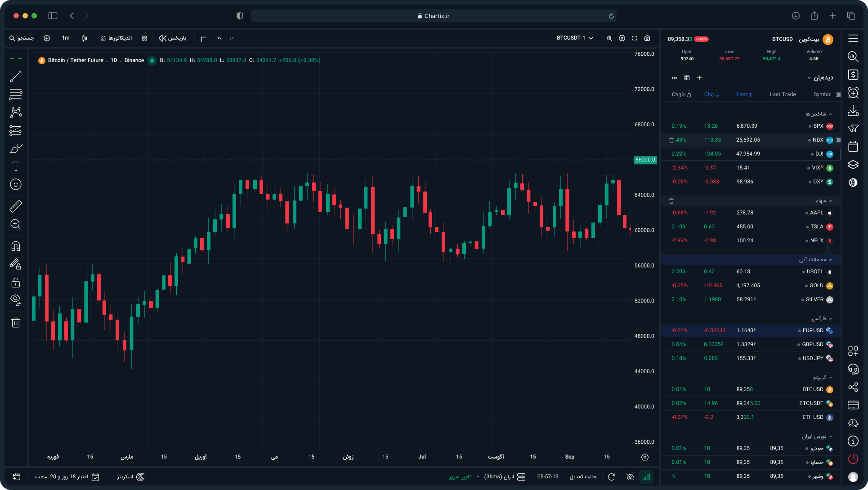Toggle drawings visibility eye icon

click(x=16, y=300)
